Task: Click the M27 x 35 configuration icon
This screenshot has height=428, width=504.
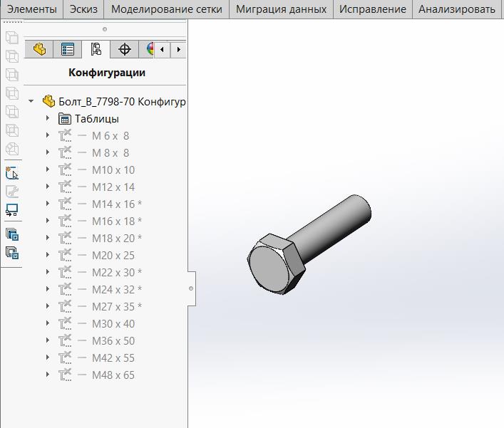Action: (x=65, y=306)
